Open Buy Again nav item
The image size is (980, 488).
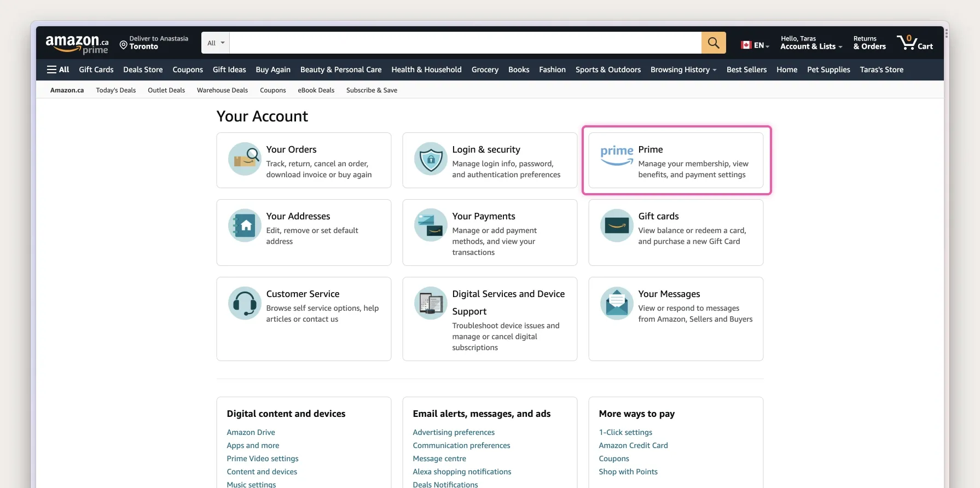click(273, 69)
